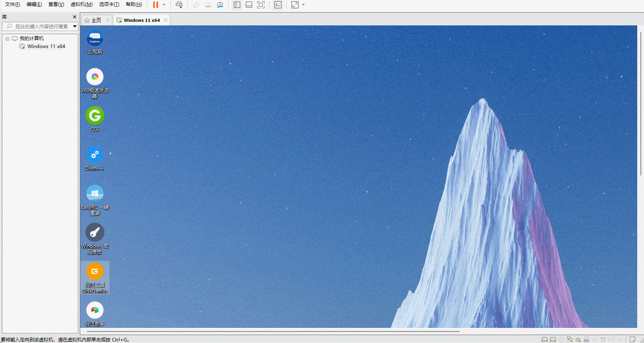
Task: Click the sound card status icon
Action: pos(578,339)
